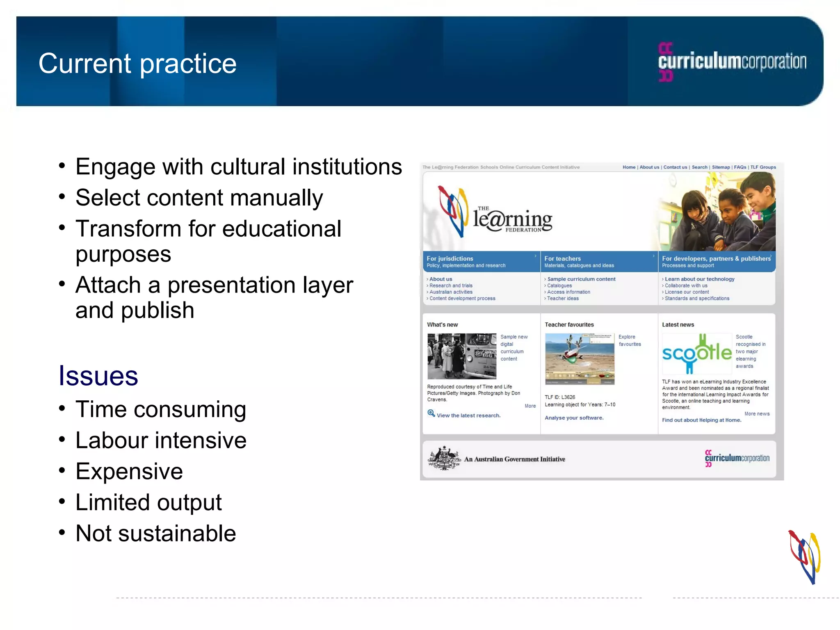The height and width of the screenshot is (630, 840).
Task: Open Research and trials link
Action: (x=451, y=286)
